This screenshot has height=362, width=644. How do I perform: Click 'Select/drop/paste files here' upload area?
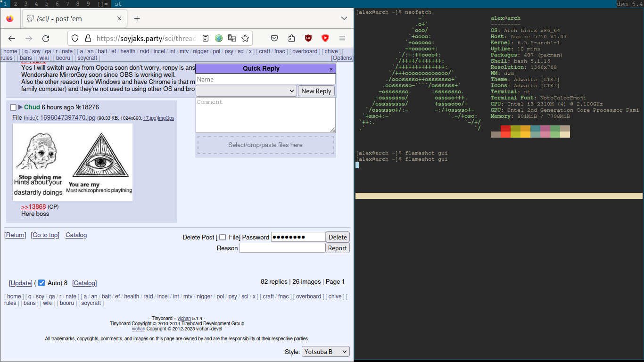pos(265,145)
